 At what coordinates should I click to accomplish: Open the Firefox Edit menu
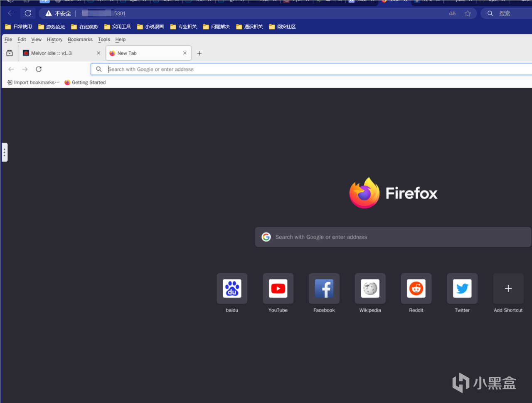point(22,40)
